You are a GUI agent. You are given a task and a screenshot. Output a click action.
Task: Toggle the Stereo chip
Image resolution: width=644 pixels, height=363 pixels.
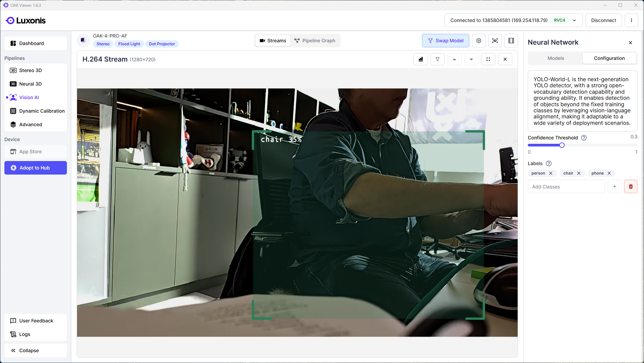(103, 44)
